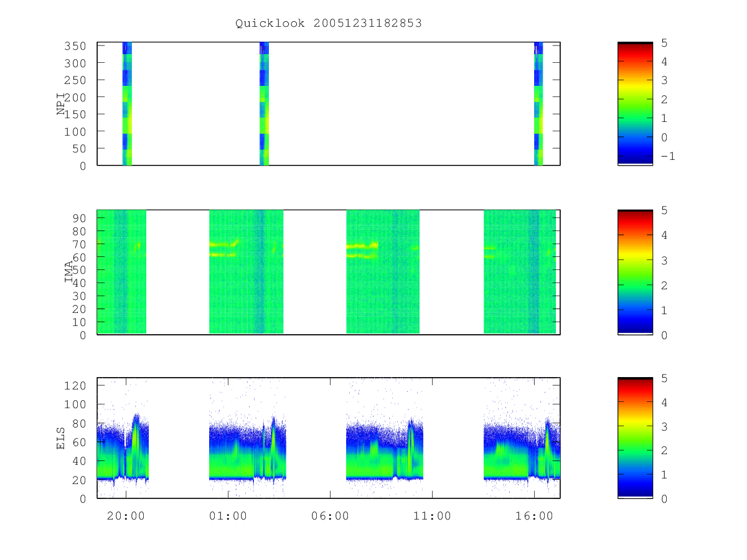The width and height of the screenshot is (747, 560).
Task: Click the 01:00 time axis label
Action: coord(228,516)
